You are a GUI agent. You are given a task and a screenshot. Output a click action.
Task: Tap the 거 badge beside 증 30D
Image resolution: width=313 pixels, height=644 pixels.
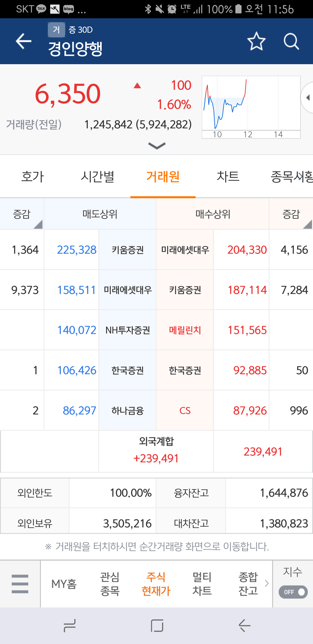tap(56, 30)
